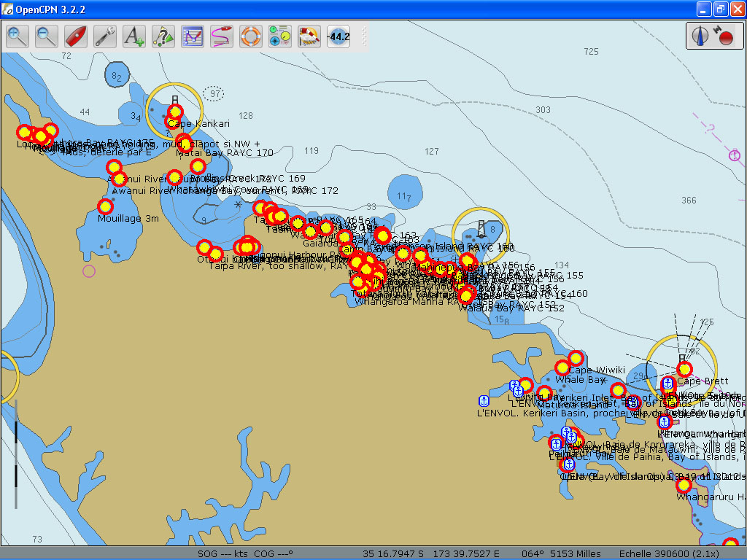This screenshot has width=747, height=560.
Task: Toggle auto-follow with the red boat icon
Action: point(76,36)
